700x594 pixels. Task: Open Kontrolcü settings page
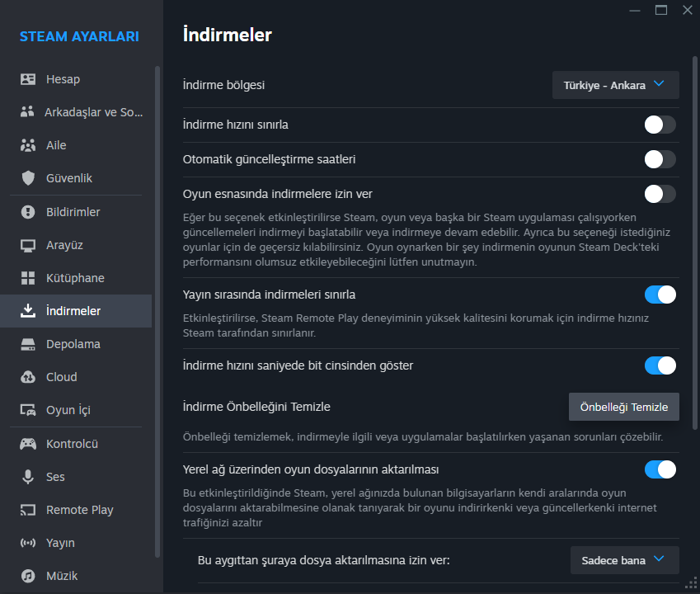pos(76,444)
